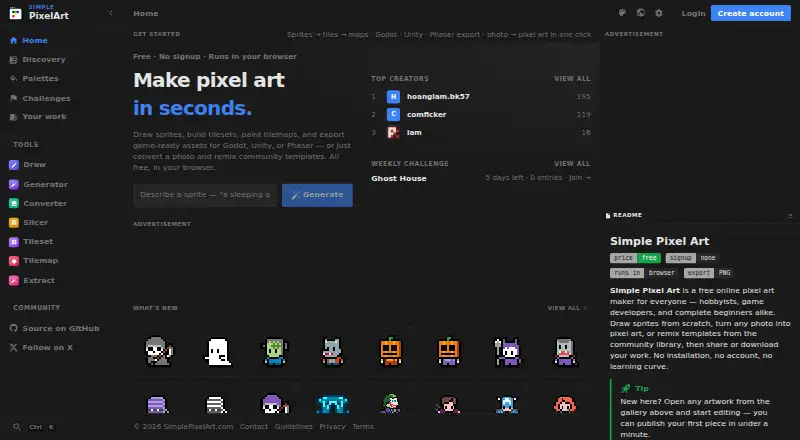Click 'join →' for the weekly challenge

tap(580, 178)
